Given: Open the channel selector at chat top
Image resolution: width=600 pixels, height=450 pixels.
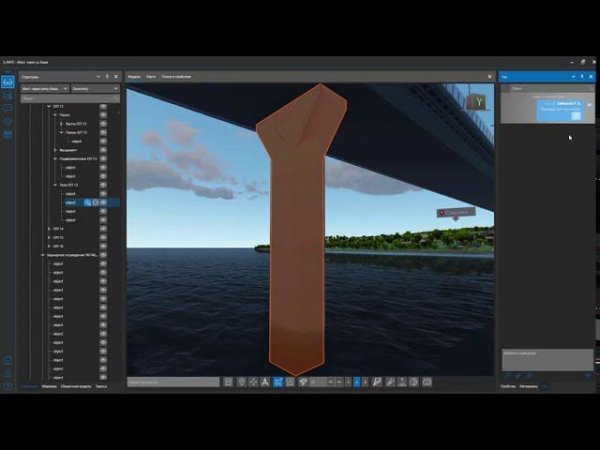Looking at the screenshot, I should click(548, 88).
